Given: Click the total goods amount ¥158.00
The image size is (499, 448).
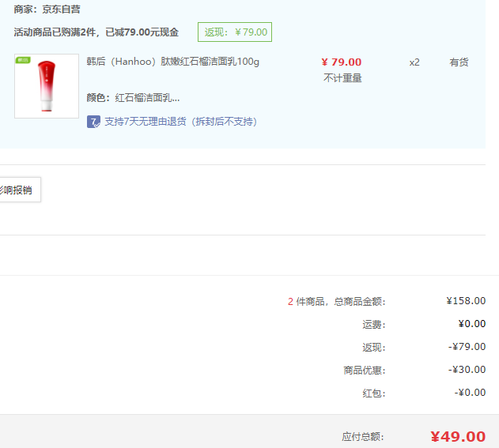Looking at the screenshot, I should click(466, 301).
